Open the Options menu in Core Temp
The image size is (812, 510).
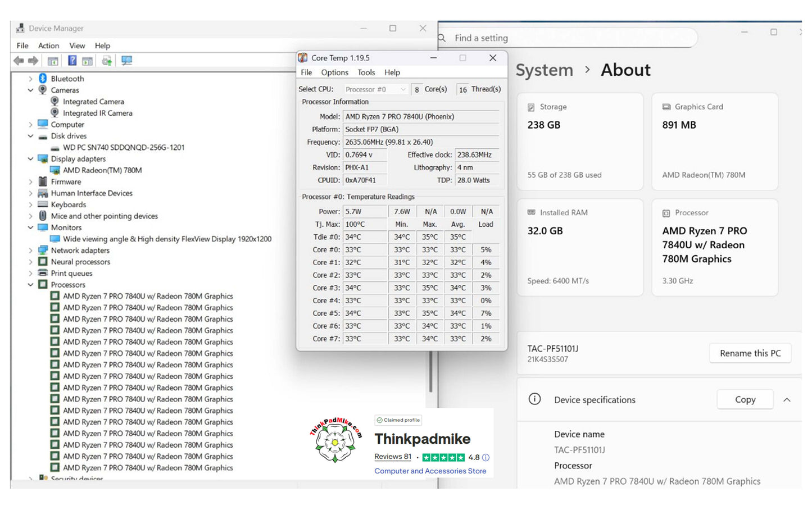(334, 72)
